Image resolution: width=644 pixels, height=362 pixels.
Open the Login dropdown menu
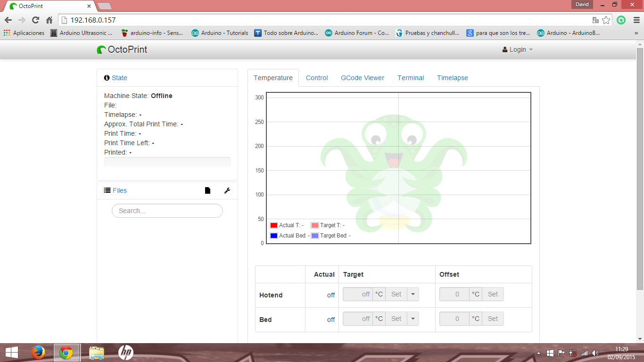pos(518,49)
